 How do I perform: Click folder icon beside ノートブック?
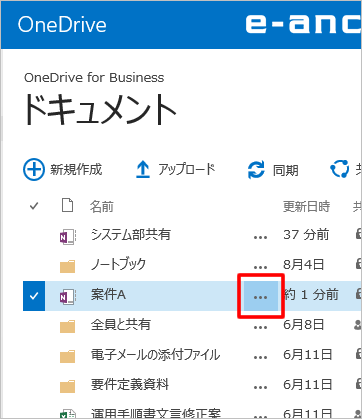click(68, 266)
